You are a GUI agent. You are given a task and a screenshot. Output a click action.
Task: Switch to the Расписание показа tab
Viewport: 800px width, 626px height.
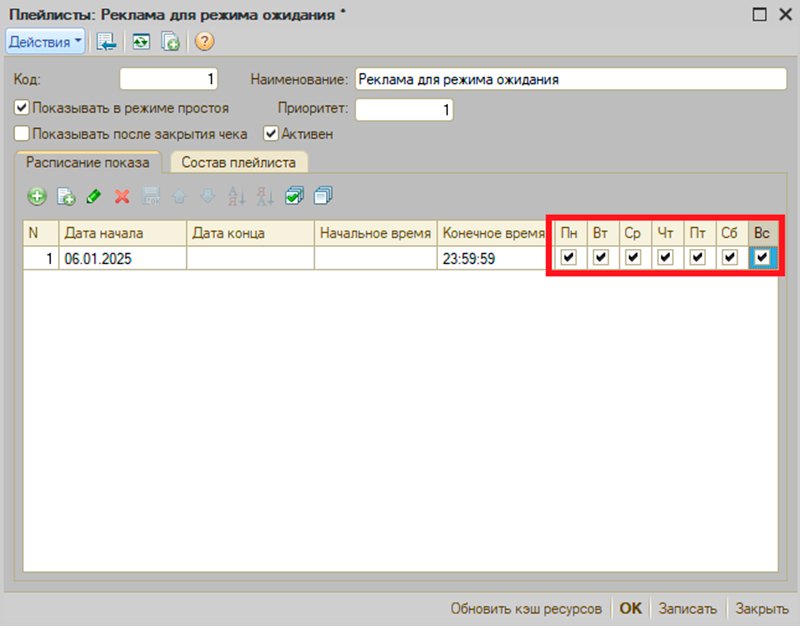pos(88,162)
